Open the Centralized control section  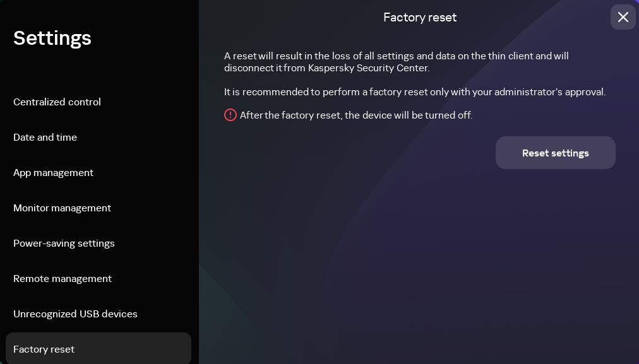tap(57, 102)
